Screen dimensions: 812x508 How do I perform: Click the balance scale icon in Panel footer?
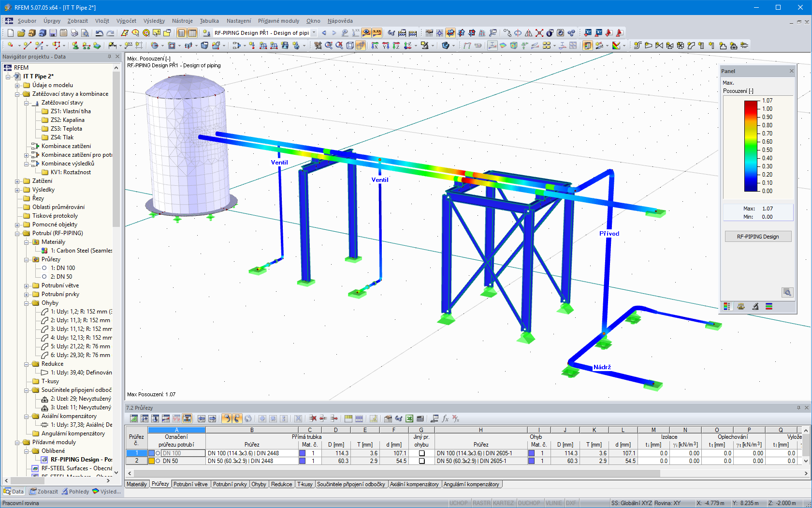741,306
